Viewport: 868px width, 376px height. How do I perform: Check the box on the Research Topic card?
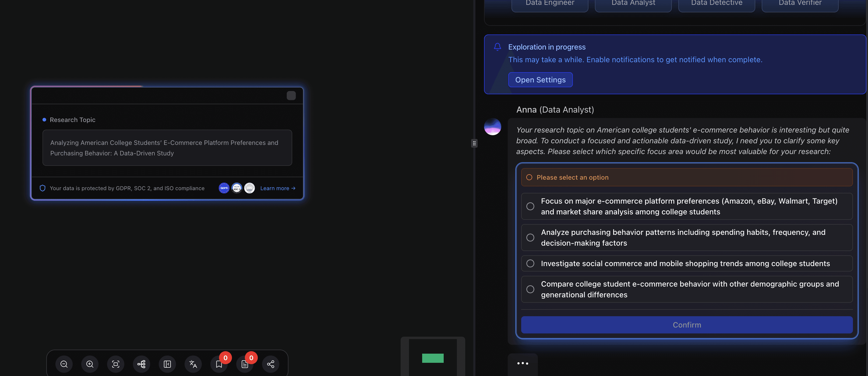click(291, 95)
